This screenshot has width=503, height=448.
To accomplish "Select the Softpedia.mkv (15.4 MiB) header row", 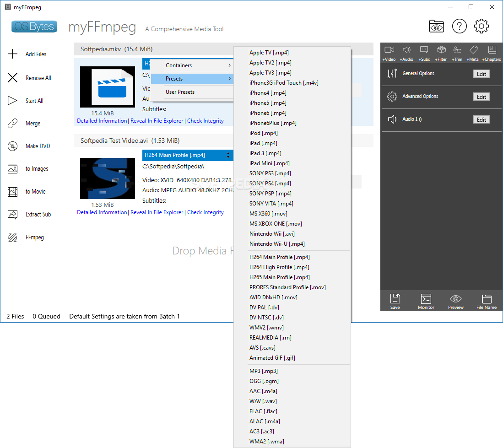I will (154, 49).
